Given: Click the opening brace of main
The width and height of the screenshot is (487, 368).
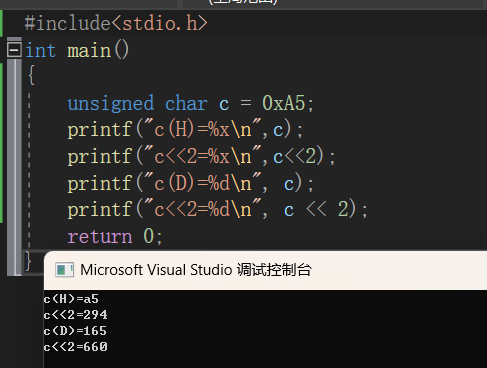Looking at the screenshot, I should coord(31,75).
